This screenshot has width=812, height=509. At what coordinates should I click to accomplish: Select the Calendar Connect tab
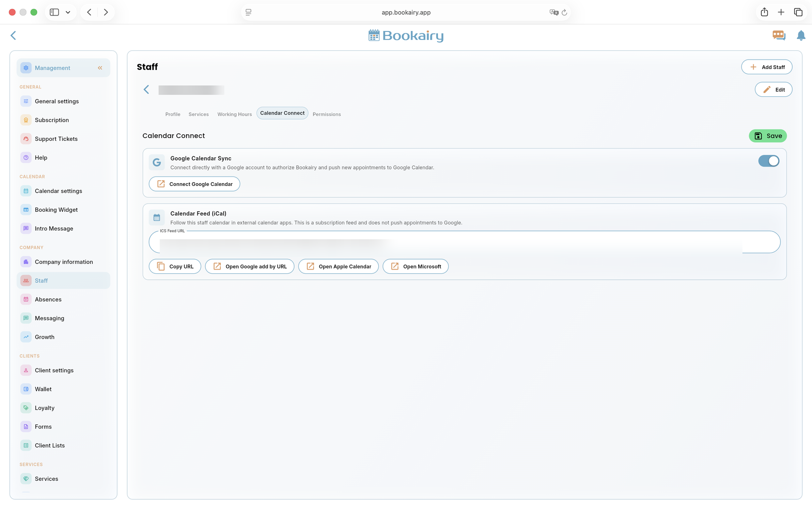[x=282, y=113]
